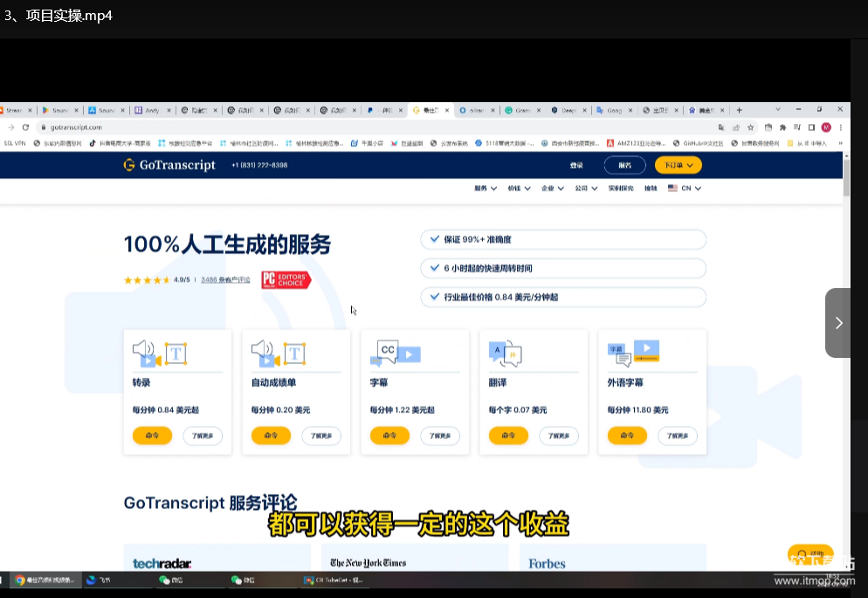Expand the 服务 navigation dropdown
This screenshot has height=598, width=868.
486,188
